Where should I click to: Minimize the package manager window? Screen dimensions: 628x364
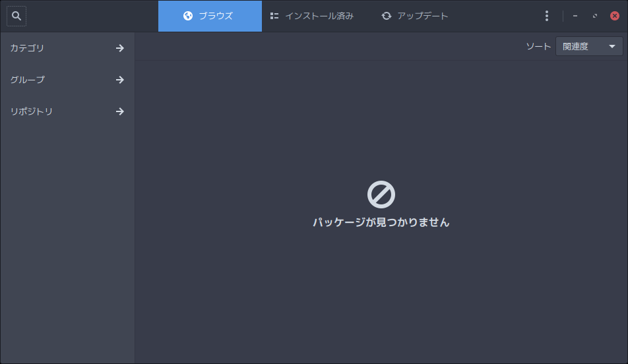click(575, 16)
